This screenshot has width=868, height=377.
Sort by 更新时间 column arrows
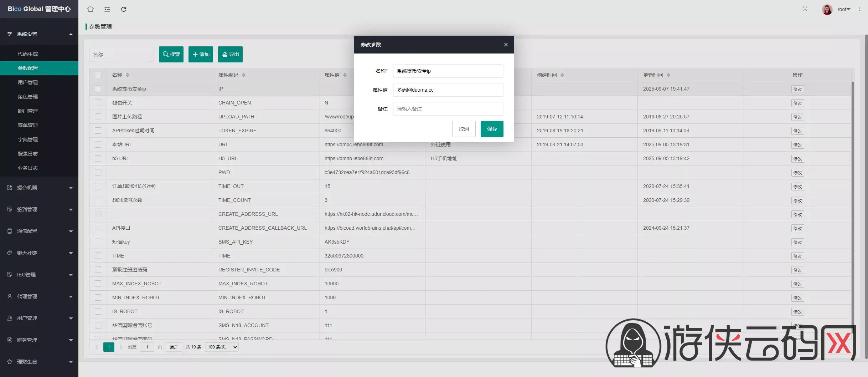pos(668,75)
